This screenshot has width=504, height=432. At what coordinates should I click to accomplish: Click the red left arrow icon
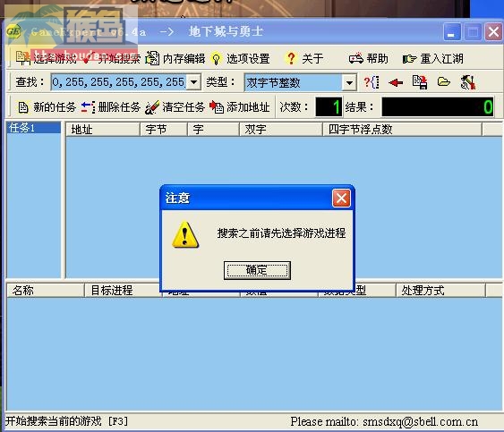coord(396,83)
